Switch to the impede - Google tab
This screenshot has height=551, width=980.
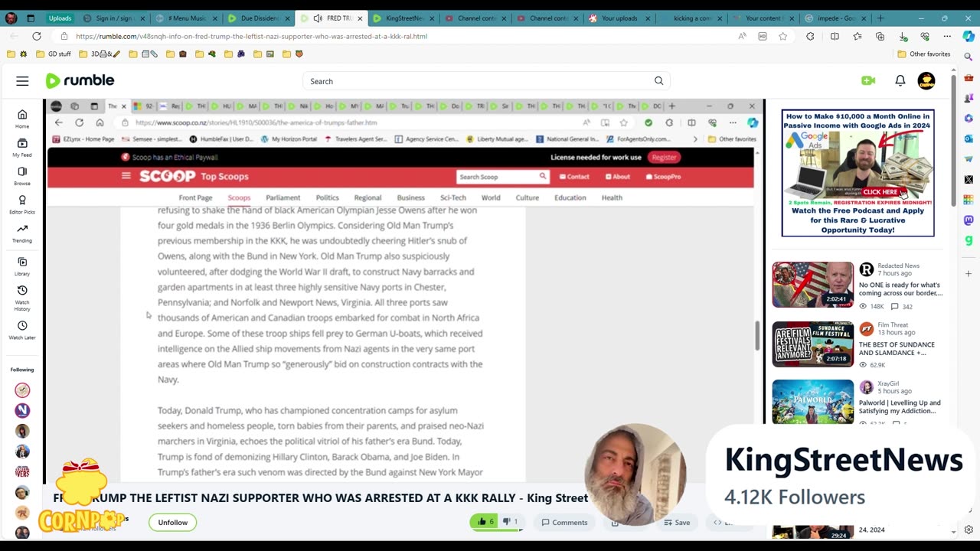[836, 18]
